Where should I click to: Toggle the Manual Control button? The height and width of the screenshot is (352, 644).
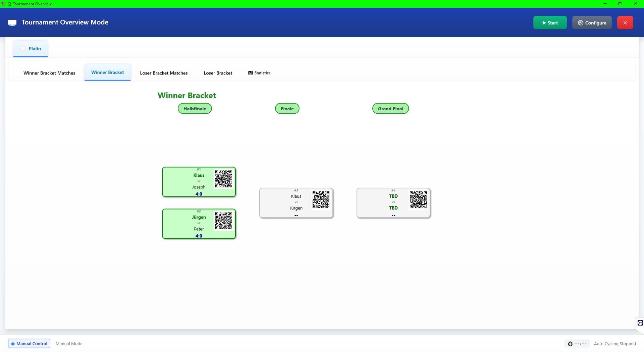click(29, 343)
